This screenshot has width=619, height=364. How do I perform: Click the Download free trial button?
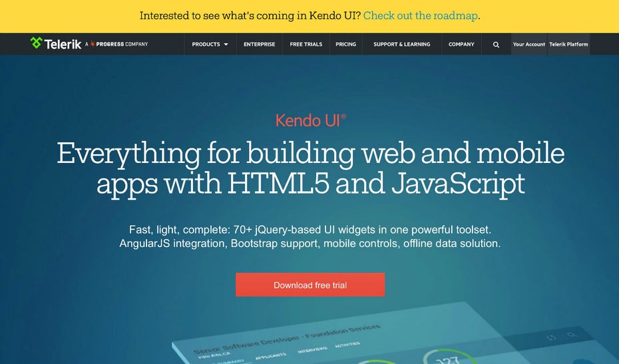pos(310,285)
